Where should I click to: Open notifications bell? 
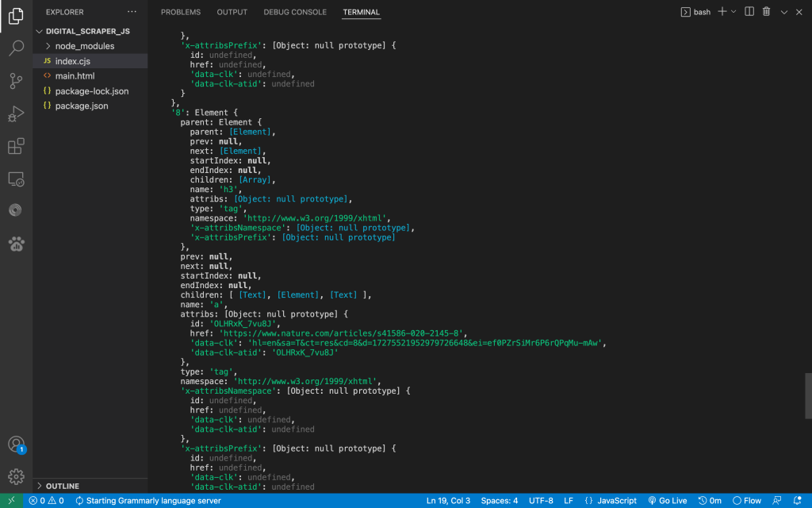798,501
